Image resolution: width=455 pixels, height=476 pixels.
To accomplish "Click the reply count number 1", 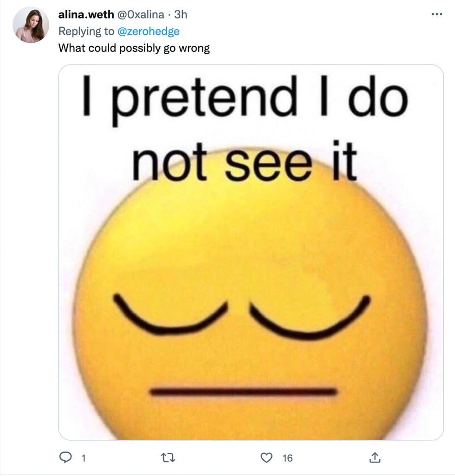I will coord(84,458).
